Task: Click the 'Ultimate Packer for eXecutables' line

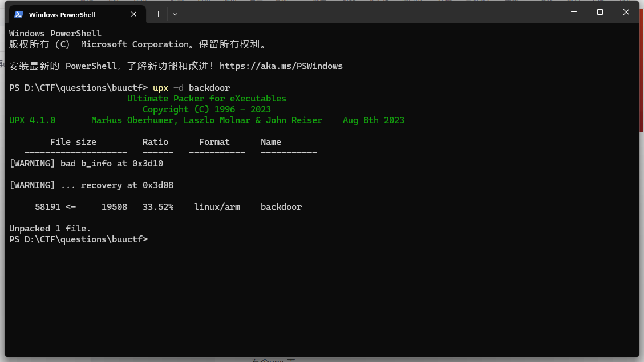Action: coord(206,99)
